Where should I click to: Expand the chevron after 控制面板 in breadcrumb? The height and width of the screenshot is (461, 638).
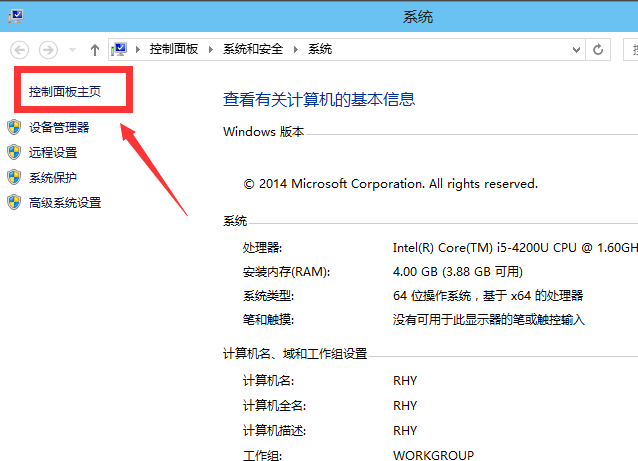click(x=212, y=49)
